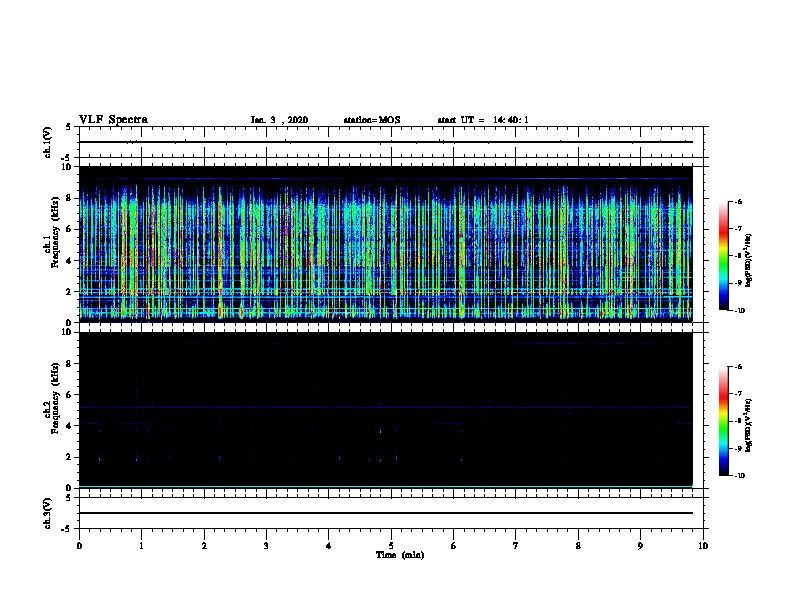Click the ch.2 color scale log(PSD) label
This screenshot has width=792, height=612.
[x=748, y=426]
